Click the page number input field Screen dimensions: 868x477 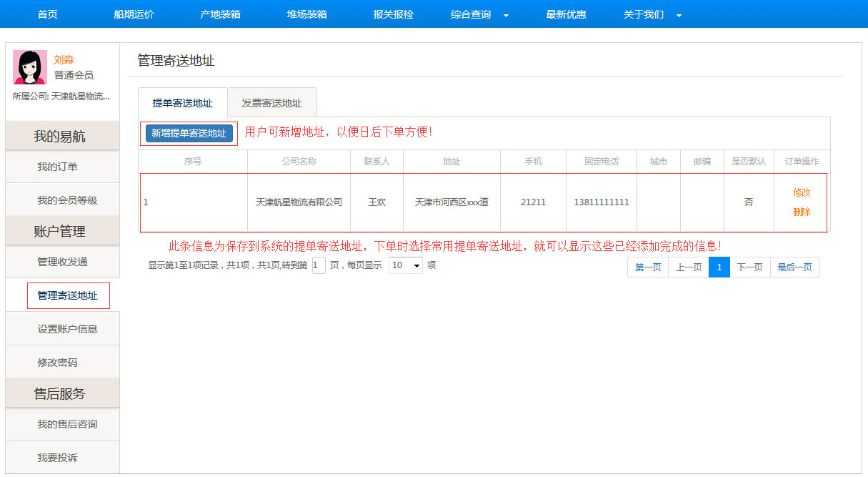pyautogui.click(x=319, y=265)
